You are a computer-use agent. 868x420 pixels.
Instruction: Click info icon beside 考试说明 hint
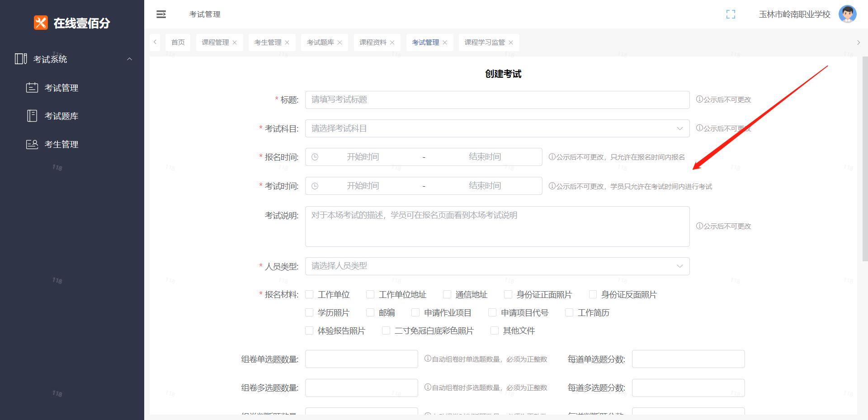click(x=699, y=226)
